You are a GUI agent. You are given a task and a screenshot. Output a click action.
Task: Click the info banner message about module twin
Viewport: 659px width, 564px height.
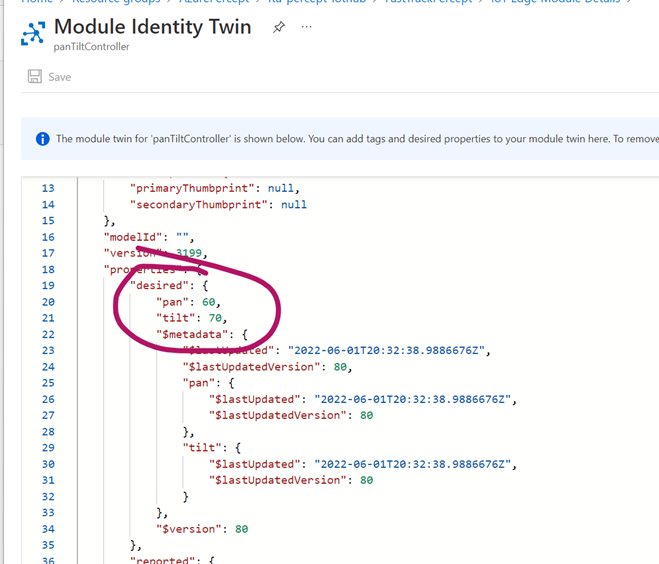point(357,139)
